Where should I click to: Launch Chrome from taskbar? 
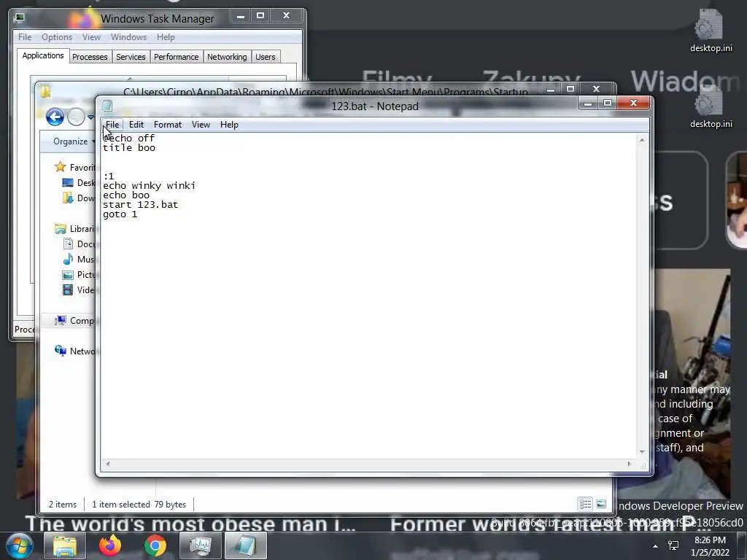pyautogui.click(x=155, y=546)
